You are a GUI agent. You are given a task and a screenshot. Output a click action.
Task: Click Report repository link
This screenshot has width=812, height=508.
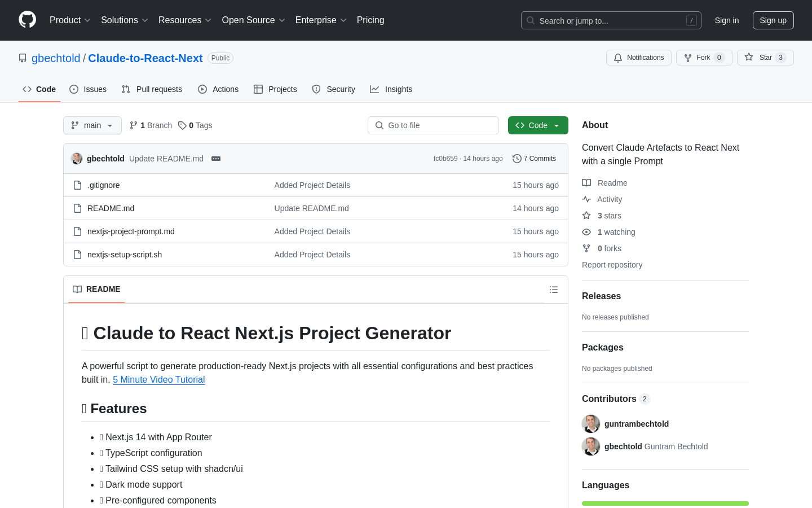coord(612,265)
